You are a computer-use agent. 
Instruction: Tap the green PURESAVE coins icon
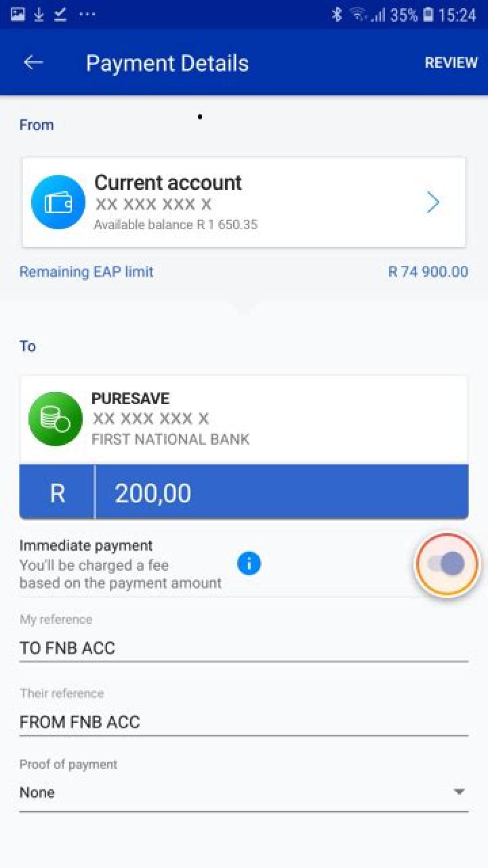point(56,419)
